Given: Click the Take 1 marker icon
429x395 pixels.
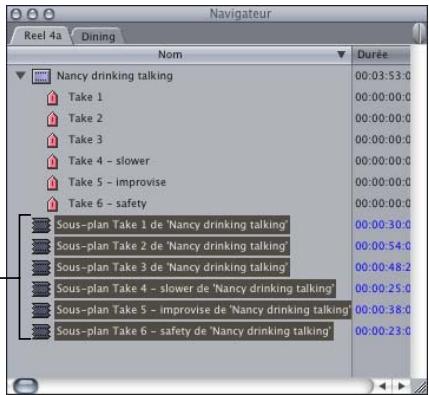Looking at the screenshot, I should click(52, 98).
